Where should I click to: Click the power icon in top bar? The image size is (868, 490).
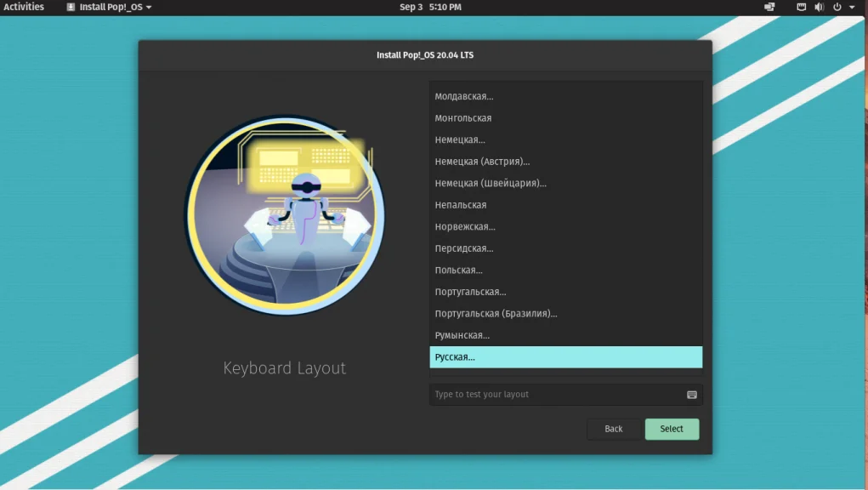pos(837,7)
